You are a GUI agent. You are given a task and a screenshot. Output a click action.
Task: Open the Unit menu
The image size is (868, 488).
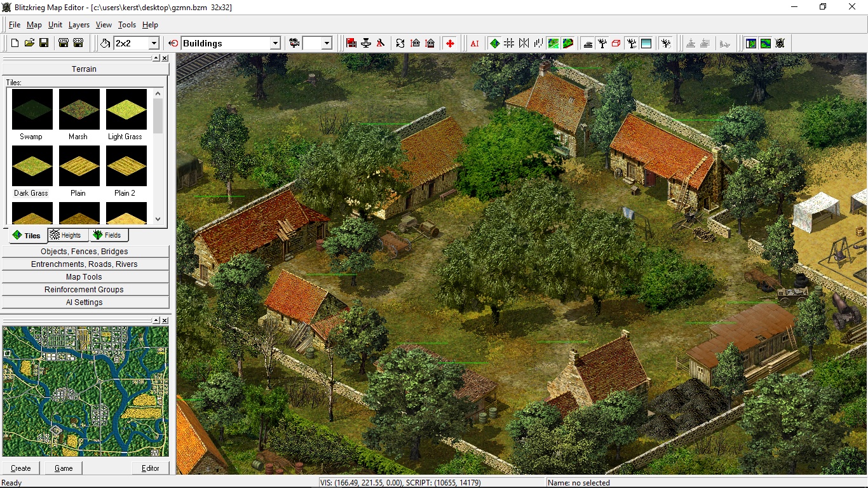click(55, 25)
